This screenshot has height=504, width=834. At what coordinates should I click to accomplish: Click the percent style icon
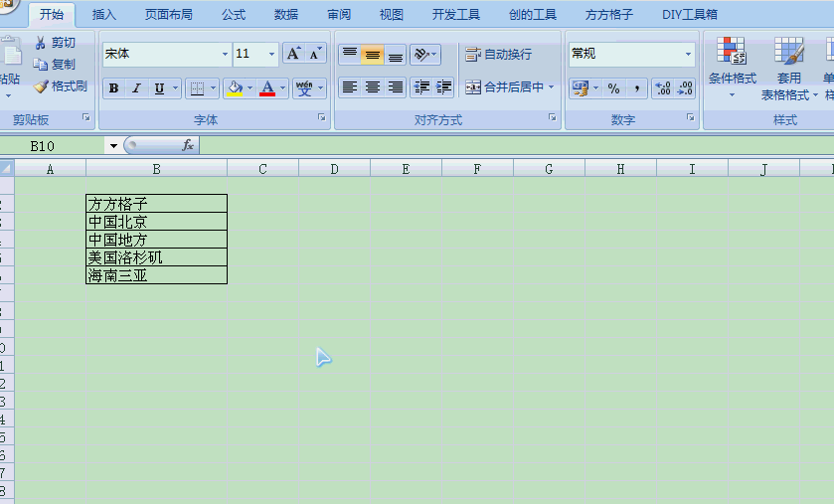(x=613, y=88)
